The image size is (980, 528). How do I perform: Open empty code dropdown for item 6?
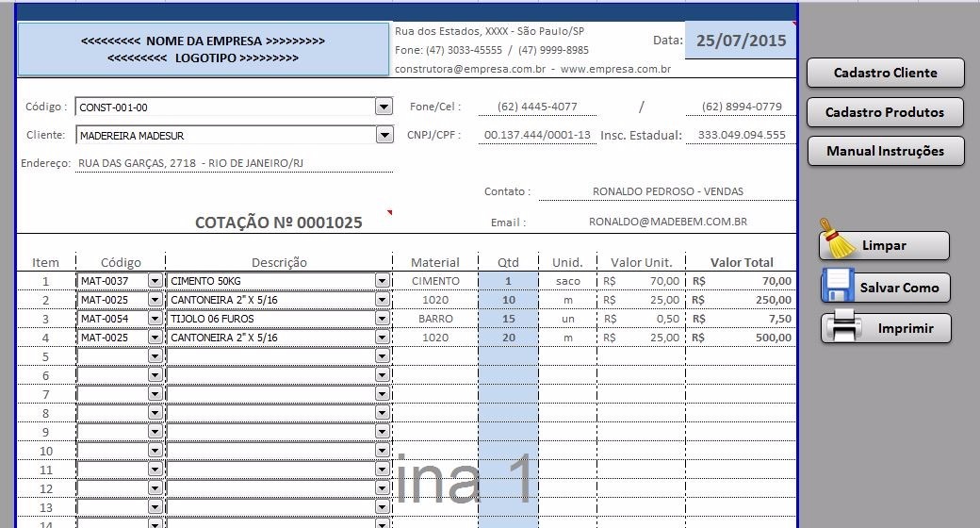pos(155,374)
